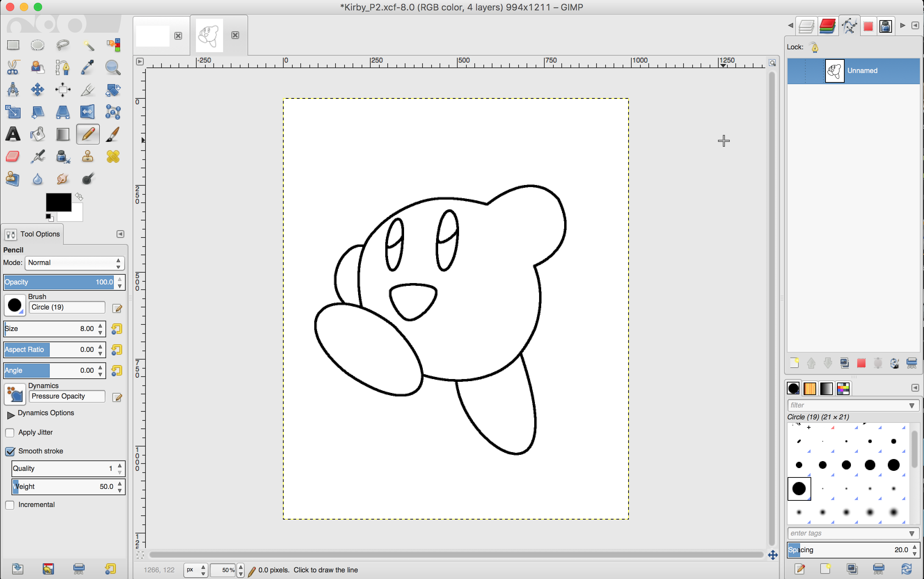Click the active brush preview button
Screen dimensions: 924x579
(x=15, y=305)
